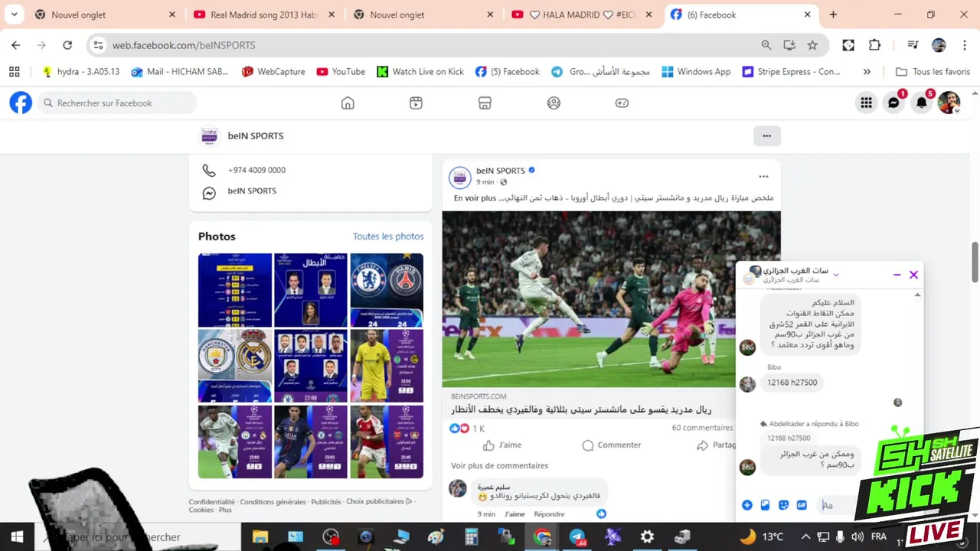Open the tab search dropdown arrow
980x551 pixels.
14,15
